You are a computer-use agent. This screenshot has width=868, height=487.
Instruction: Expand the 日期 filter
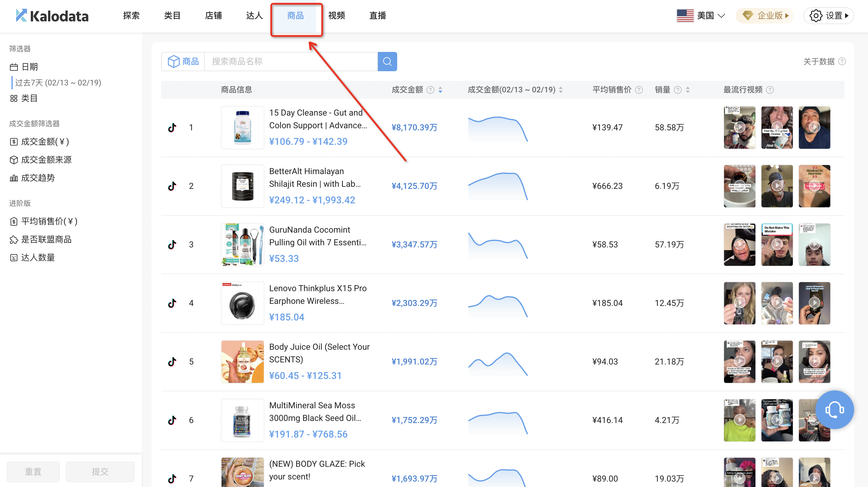[x=24, y=67]
